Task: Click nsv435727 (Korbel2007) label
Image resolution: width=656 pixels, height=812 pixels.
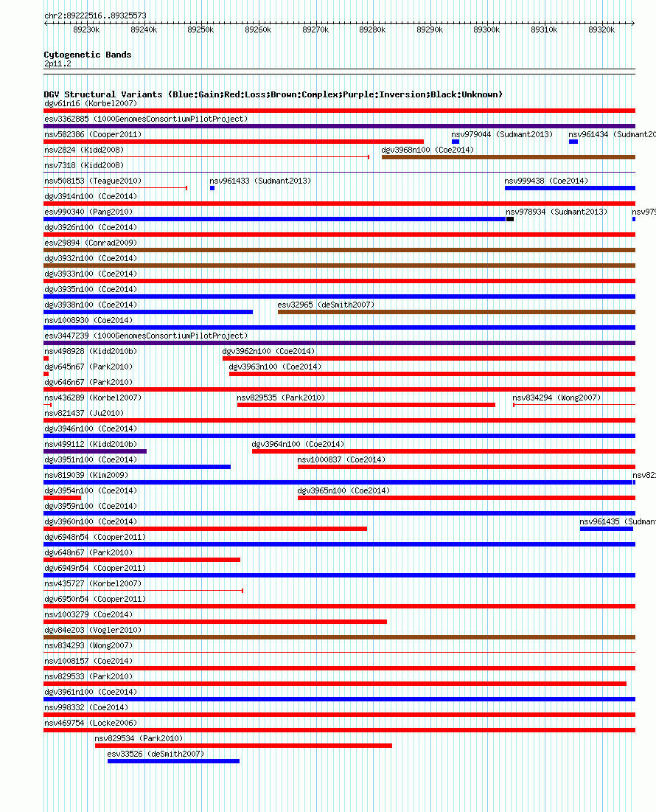Action: point(93,585)
